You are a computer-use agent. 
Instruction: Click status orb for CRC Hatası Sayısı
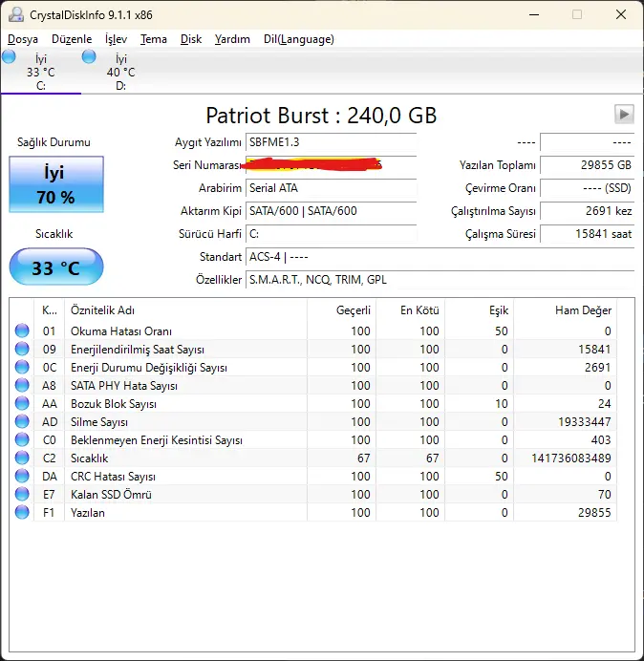click(x=22, y=476)
